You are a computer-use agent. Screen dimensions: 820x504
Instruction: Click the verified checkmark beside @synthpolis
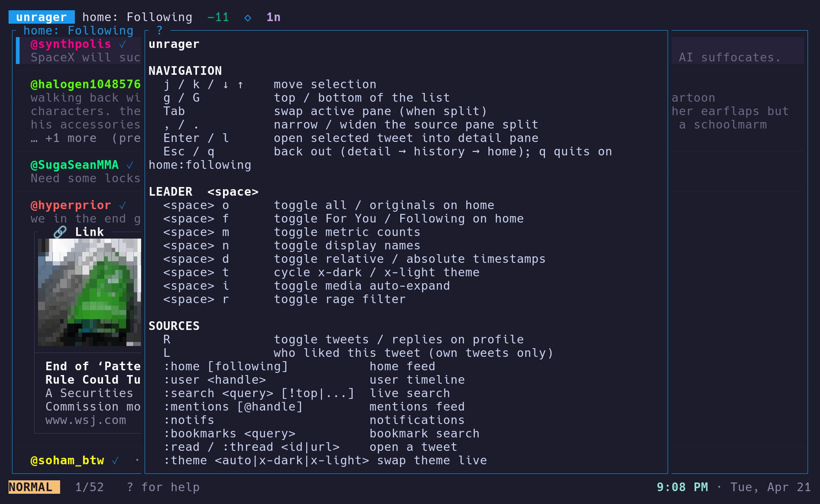pyautogui.click(x=123, y=44)
